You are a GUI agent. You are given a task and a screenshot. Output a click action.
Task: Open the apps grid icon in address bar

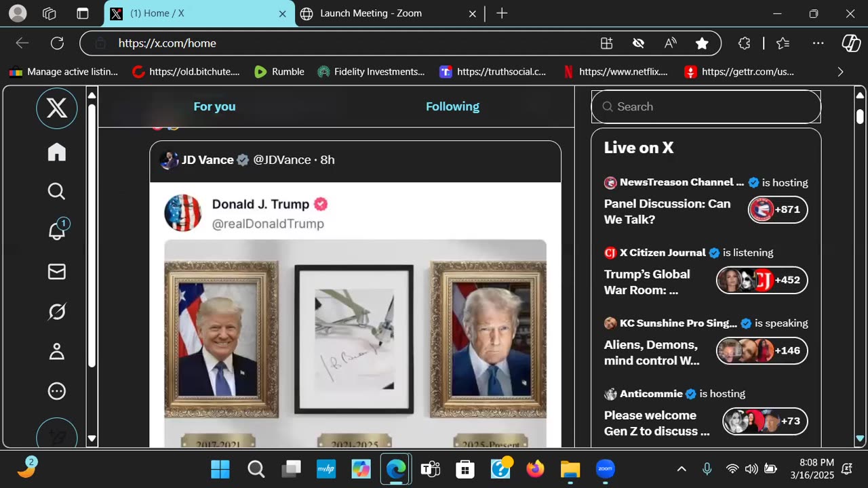tap(607, 43)
